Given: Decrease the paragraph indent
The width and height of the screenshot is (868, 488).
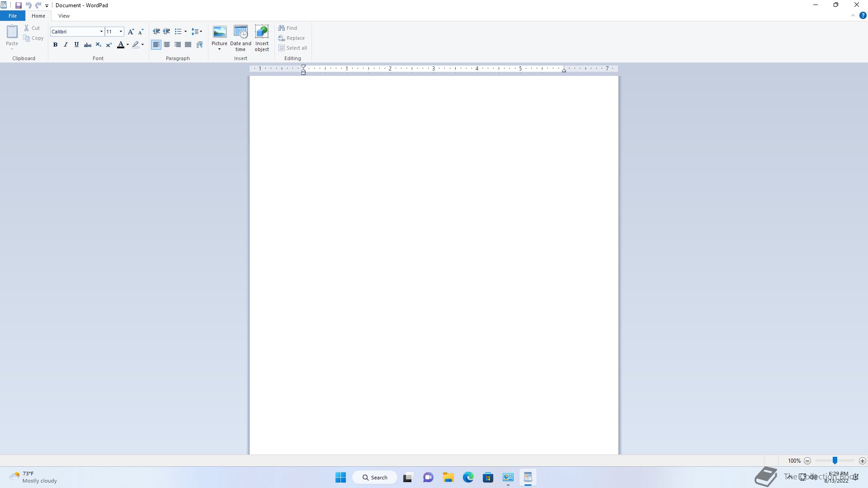Looking at the screenshot, I should (156, 32).
